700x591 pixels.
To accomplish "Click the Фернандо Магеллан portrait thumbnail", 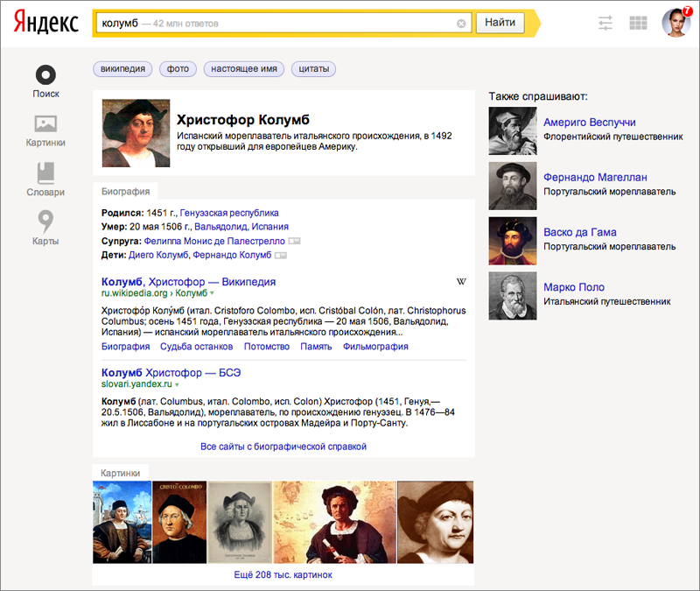I will 513,186.
